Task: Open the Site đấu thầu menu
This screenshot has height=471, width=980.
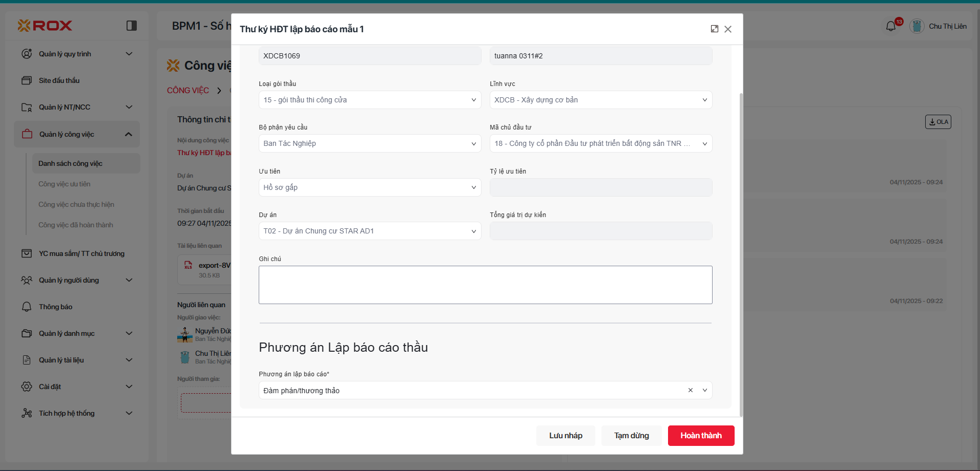Action: [x=59, y=80]
